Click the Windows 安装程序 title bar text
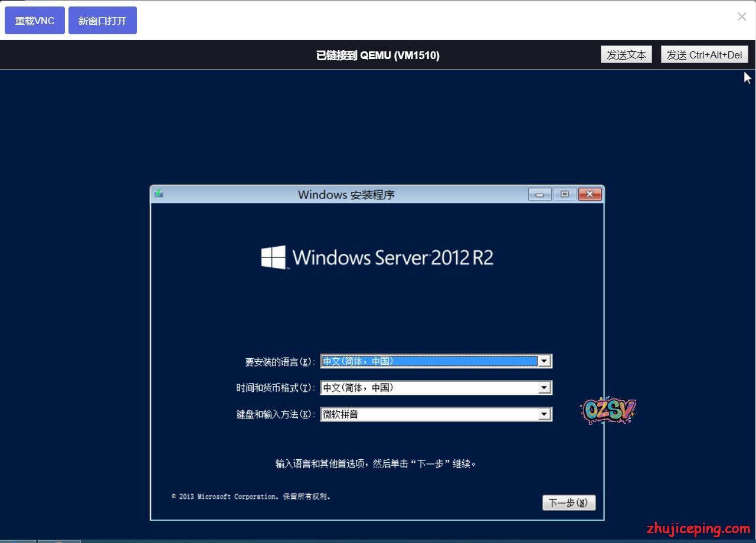This screenshot has height=543, width=756. coord(346,195)
